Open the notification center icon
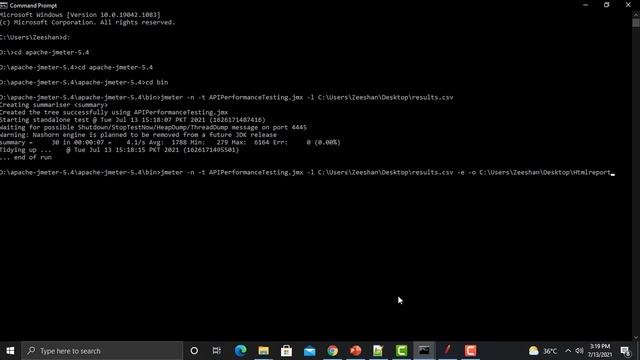This screenshot has height=360, width=640. point(625,351)
